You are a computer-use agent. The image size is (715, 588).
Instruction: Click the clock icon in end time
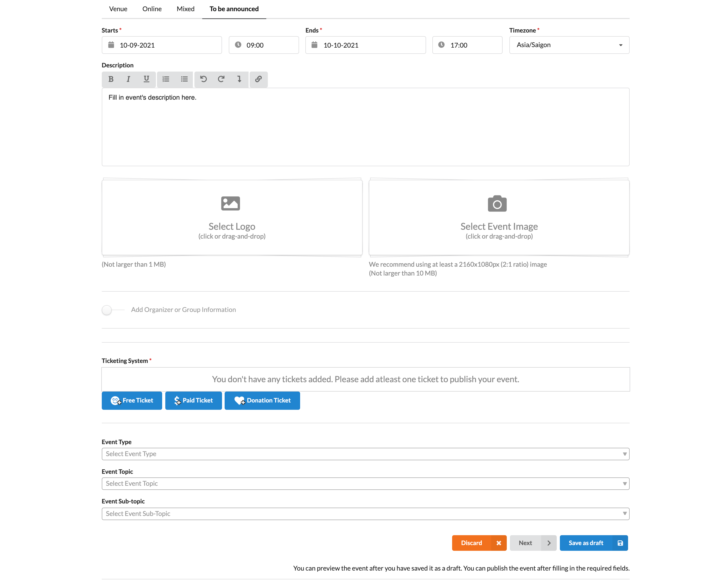(x=441, y=45)
